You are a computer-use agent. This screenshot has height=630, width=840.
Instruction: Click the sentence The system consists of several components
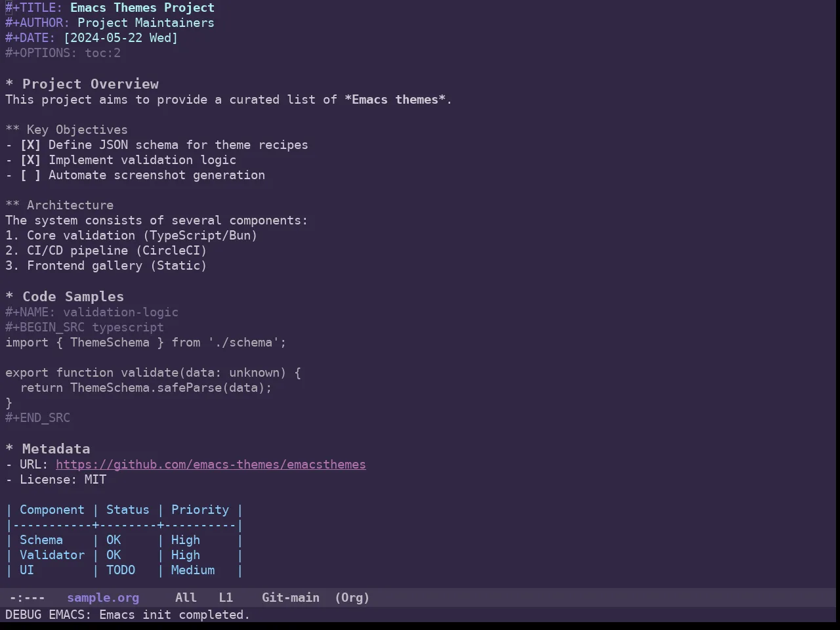point(156,220)
